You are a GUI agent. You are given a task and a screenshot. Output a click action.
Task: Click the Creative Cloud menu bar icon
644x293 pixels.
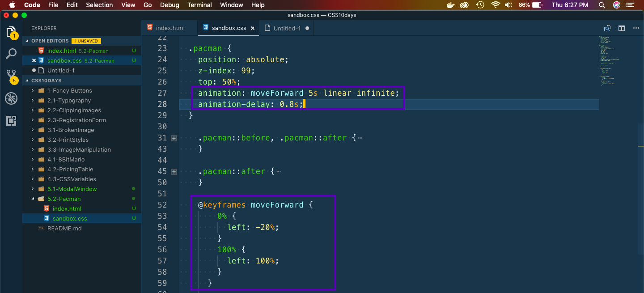tap(465, 5)
